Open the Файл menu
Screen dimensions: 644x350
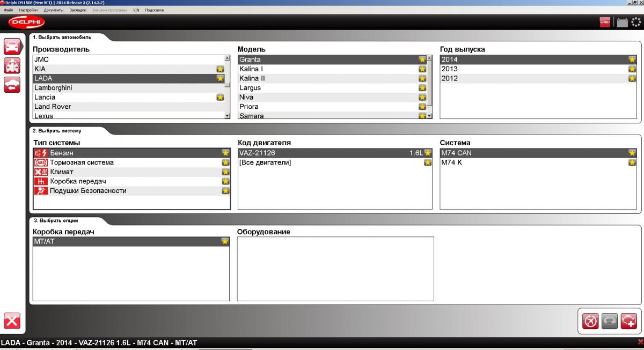click(x=9, y=10)
